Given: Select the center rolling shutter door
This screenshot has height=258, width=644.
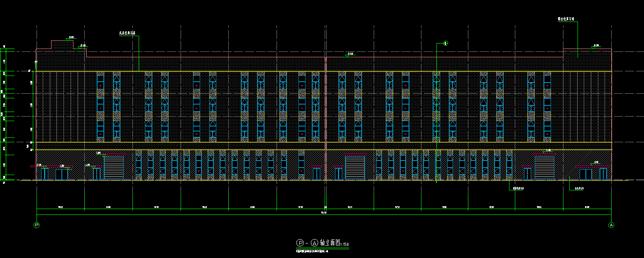Looking at the screenshot, I should [x=355, y=168].
